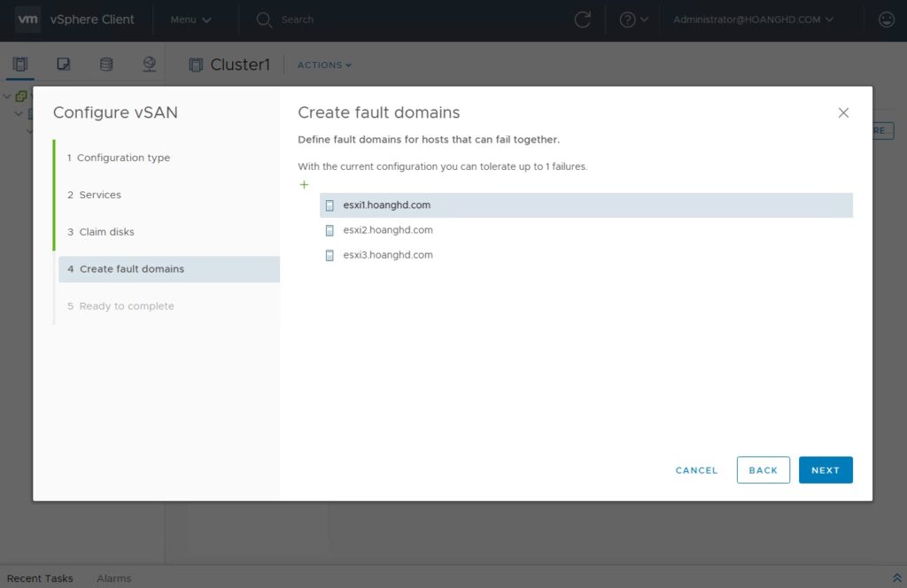Click the vm logo icon
The width and height of the screenshot is (907, 588).
(27, 19)
